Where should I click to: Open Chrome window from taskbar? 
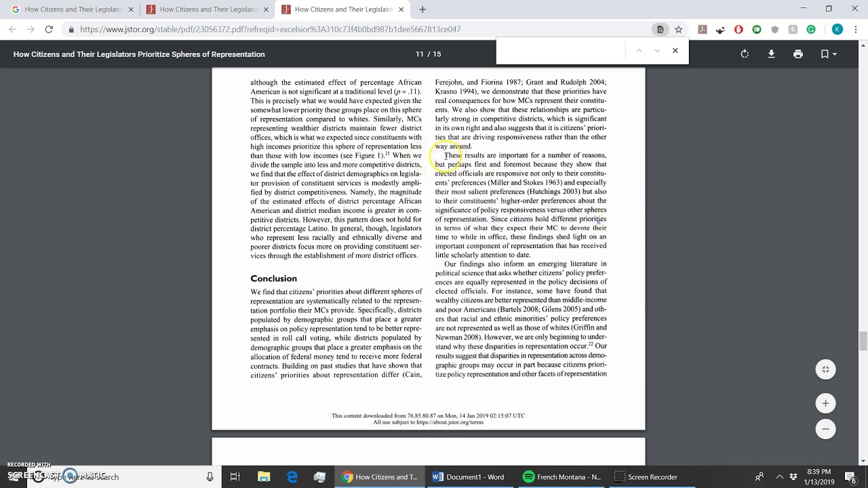pos(380,477)
